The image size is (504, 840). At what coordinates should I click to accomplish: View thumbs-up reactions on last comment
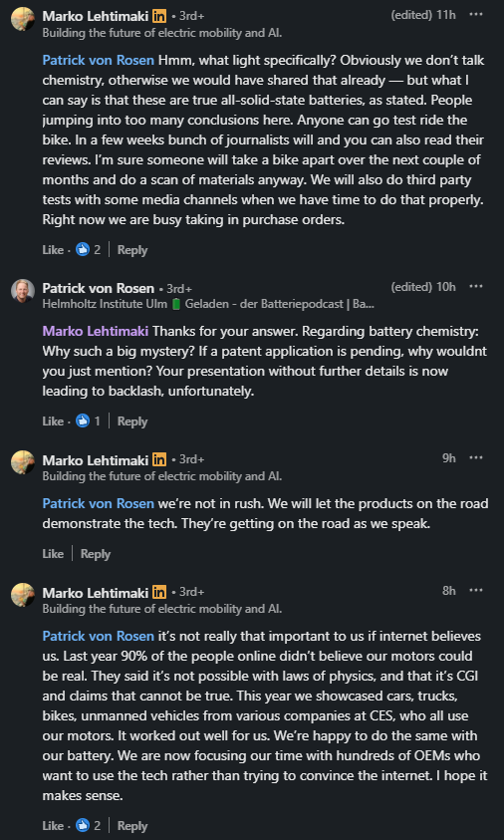tap(88, 825)
